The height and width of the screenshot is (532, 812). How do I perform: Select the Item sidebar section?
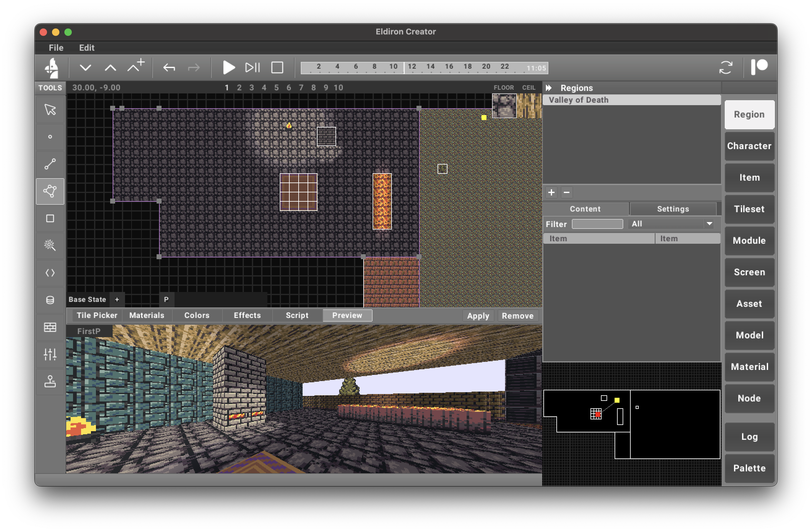pos(749,178)
